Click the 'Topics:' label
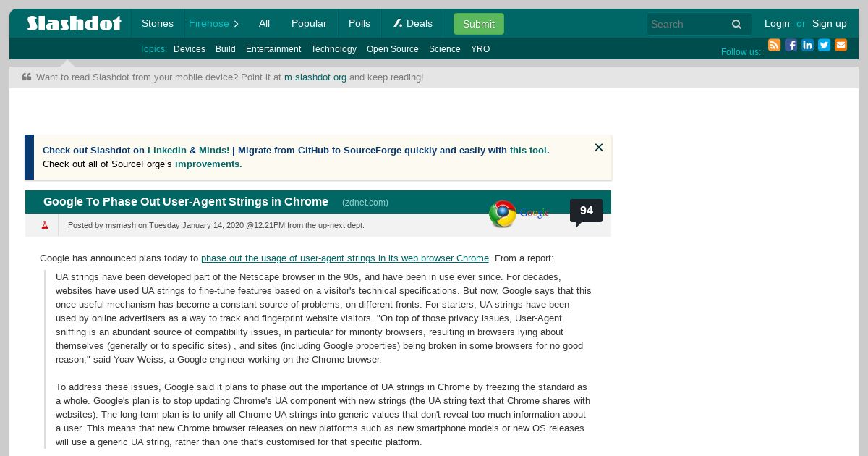This screenshot has height=456, width=868. coord(153,49)
